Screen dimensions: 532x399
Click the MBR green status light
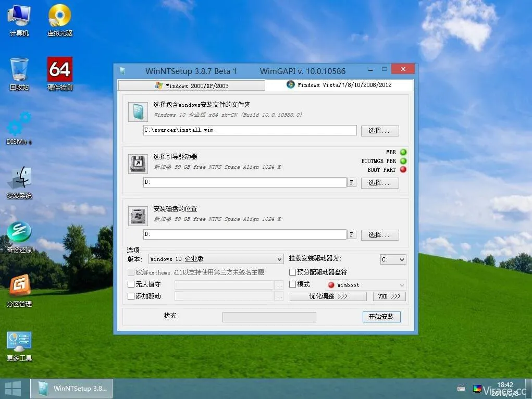pyautogui.click(x=403, y=152)
